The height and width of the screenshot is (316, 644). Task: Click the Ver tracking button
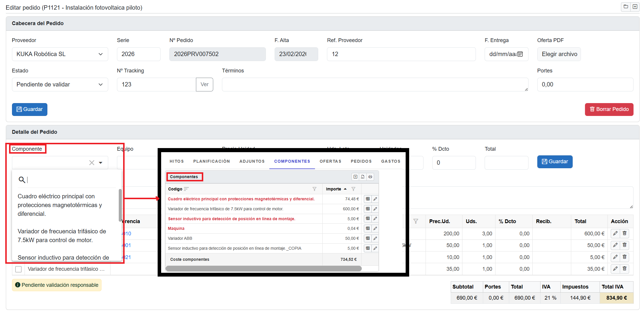pos(204,84)
